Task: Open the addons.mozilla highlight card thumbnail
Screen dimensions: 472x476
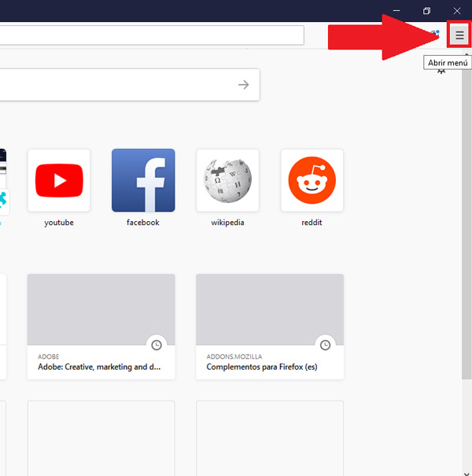Action: (x=270, y=309)
